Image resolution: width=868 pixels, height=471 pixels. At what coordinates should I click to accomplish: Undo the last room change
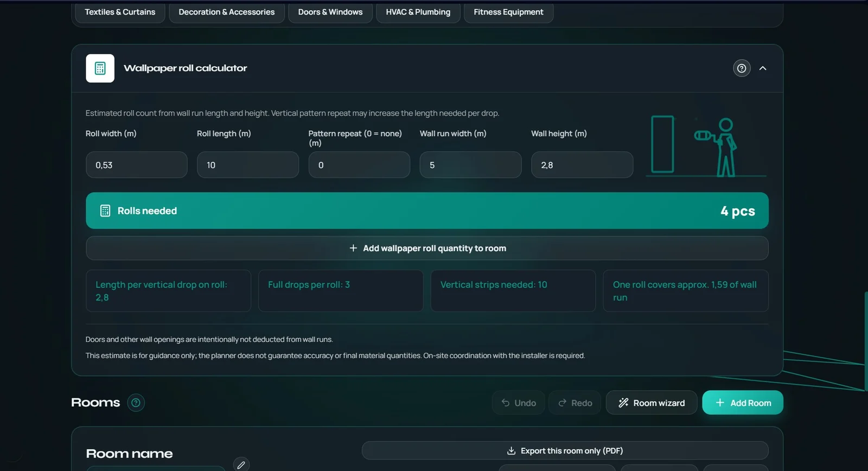tap(519, 403)
